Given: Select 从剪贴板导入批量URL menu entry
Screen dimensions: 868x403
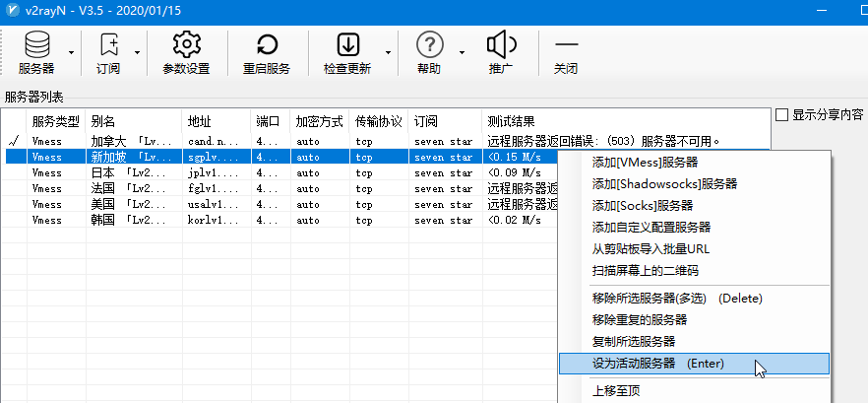Looking at the screenshot, I should pos(694,249).
